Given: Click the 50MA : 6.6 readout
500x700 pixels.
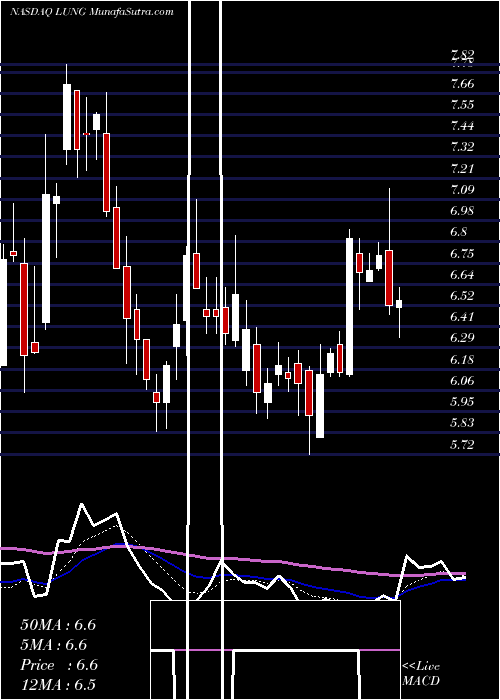Looking at the screenshot, I should click(58, 625).
